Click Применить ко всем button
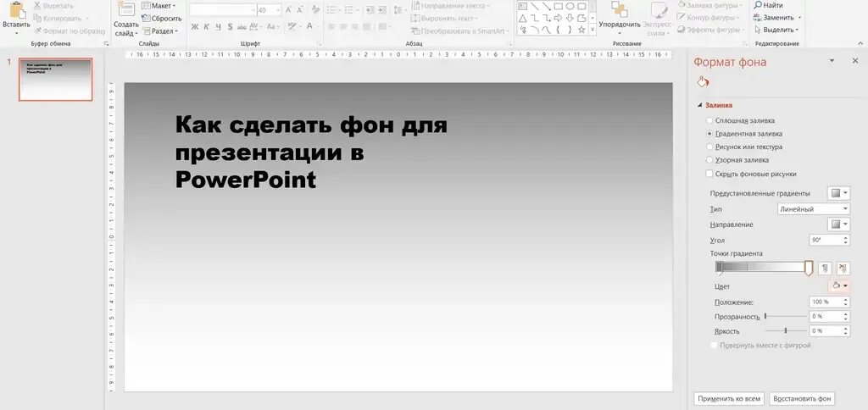This screenshot has width=868, height=410. [x=730, y=398]
